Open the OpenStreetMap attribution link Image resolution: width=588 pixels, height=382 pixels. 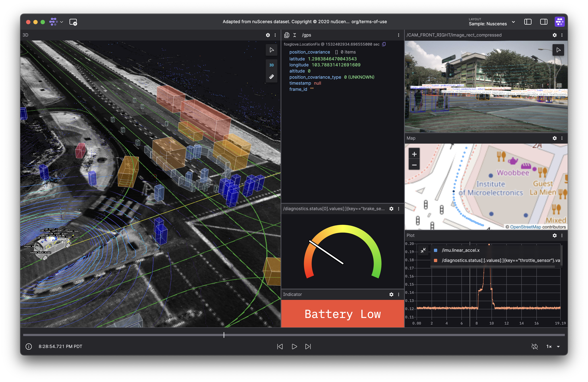(526, 227)
